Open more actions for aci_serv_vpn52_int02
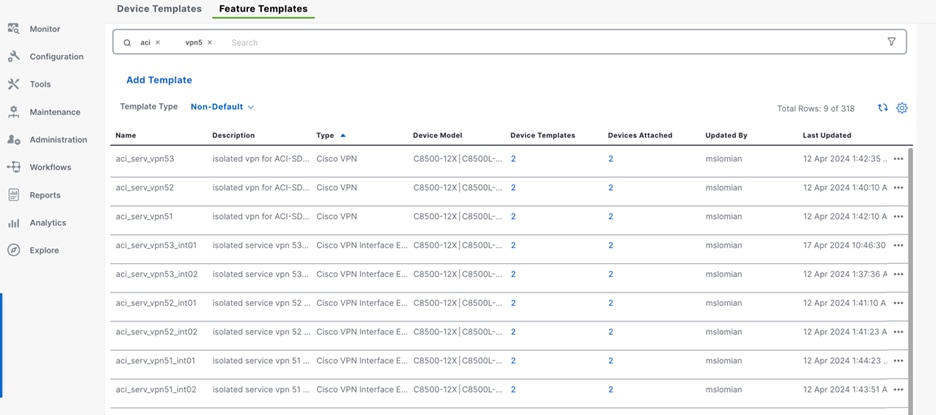The image size is (936, 415). 898,331
